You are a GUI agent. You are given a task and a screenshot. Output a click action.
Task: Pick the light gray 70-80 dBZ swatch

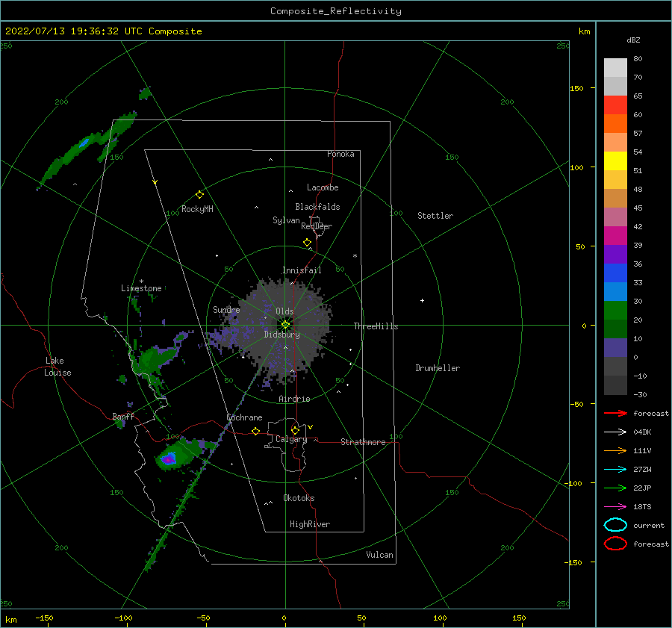(615, 68)
